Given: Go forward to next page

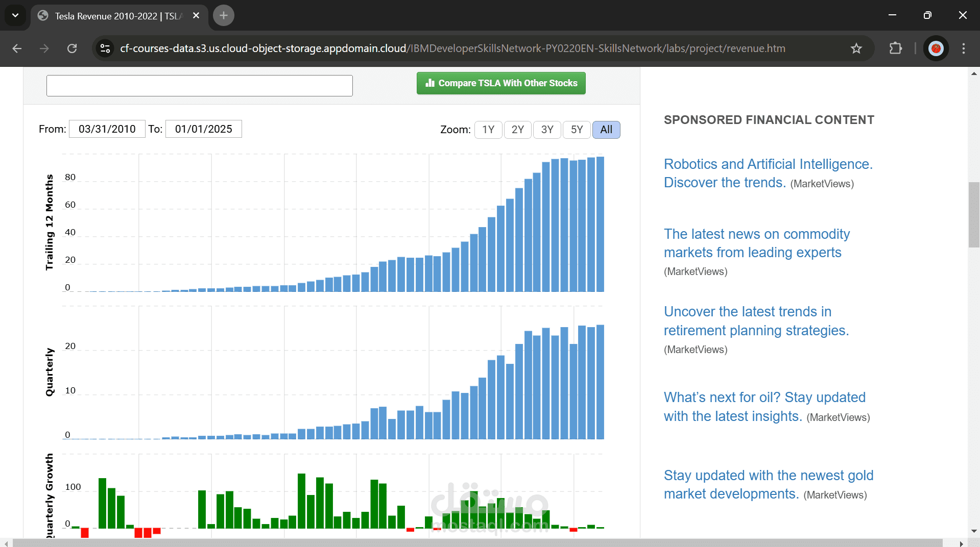Looking at the screenshot, I should click(x=44, y=48).
